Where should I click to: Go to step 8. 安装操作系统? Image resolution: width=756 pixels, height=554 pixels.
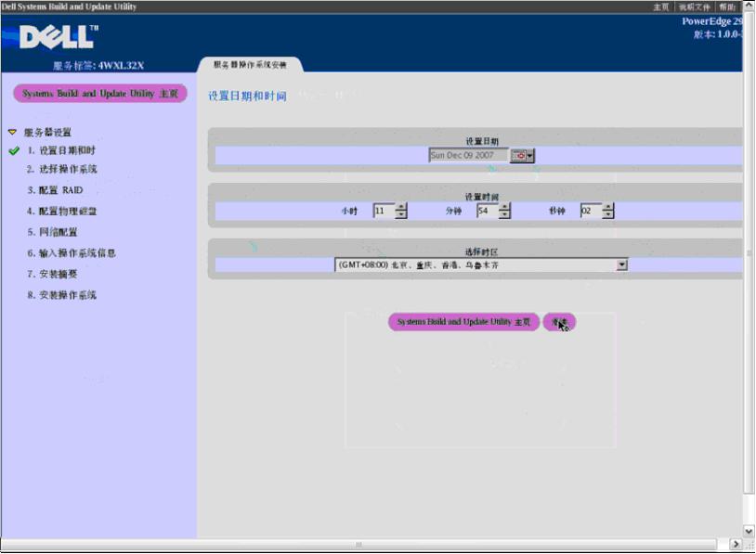click(x=61, y=295)
